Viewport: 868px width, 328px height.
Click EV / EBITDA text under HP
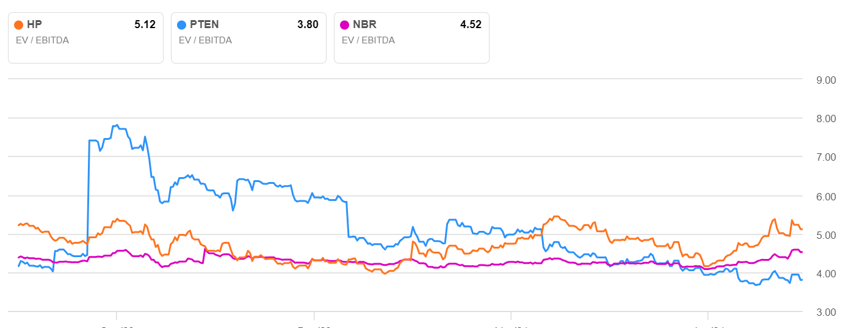point(42,40)
